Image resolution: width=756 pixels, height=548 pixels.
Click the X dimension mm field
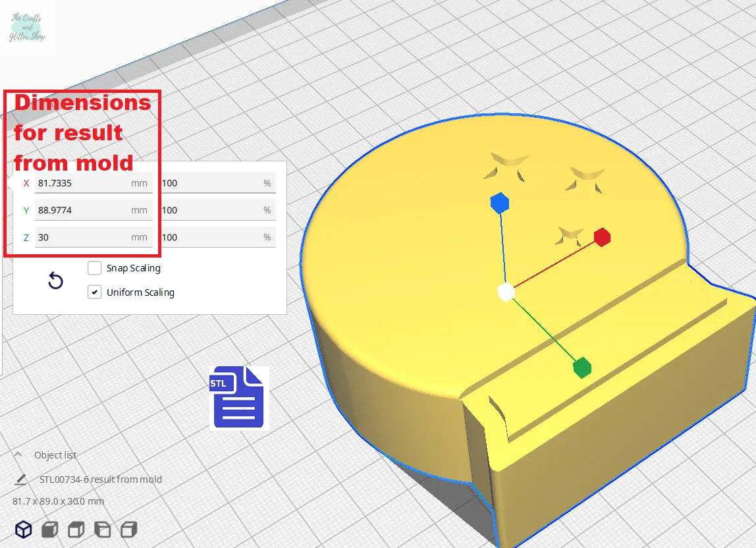92,183
